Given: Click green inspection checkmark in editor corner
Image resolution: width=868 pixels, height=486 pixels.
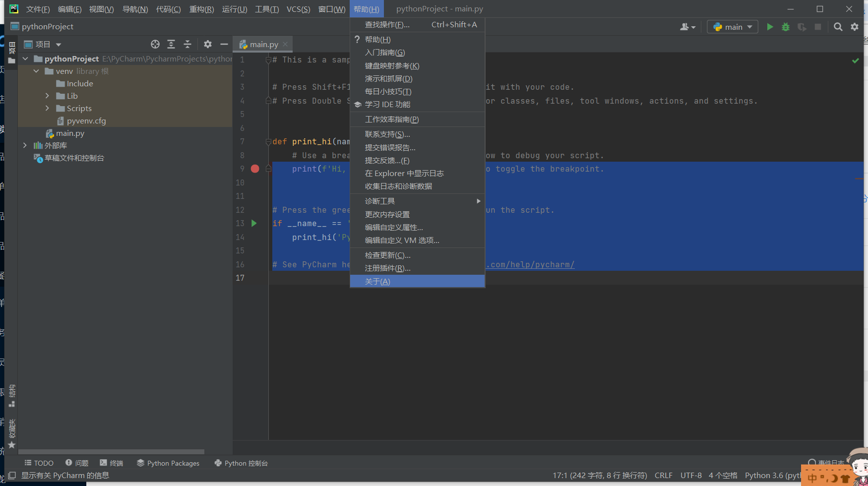Looking at the screenshot, I should coord(856,61).
